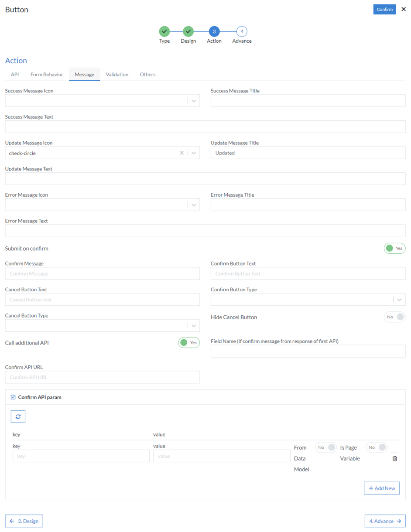This screenshot has width=411, height=532.
Task: Delete the API parameter row using trash icon
Action: [x=394, y=458]
